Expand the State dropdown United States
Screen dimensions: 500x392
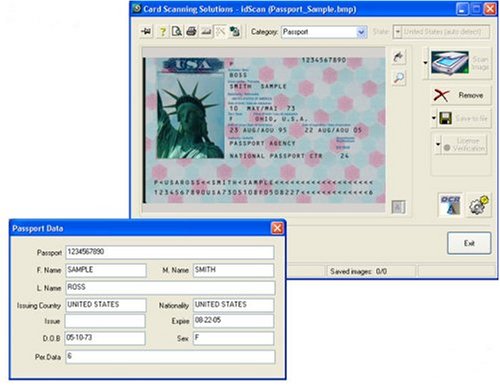tap(398, 32)
